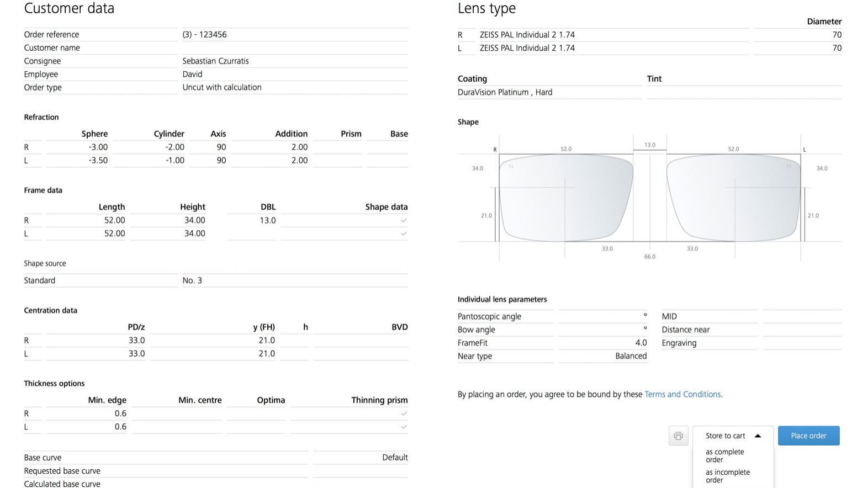Image resolution: width=868 pixels, height=488 pixels.
Task: Click the Distance near field
Action: [802, 330]
